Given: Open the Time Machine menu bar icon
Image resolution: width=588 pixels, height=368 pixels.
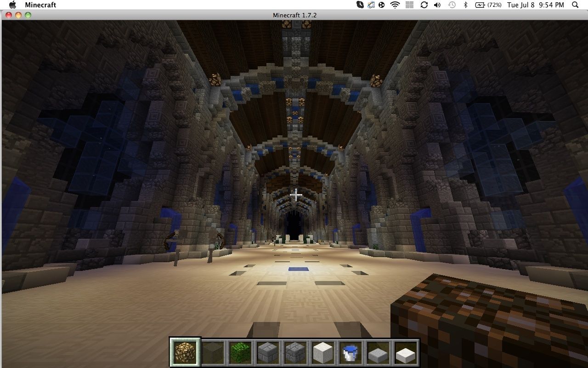Looking at the screenshot, I should pos(452,5).
